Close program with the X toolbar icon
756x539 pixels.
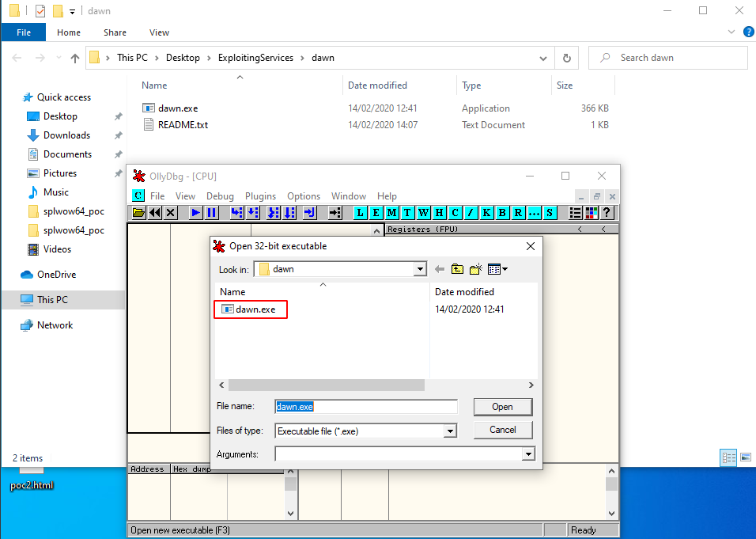(170, 212)
